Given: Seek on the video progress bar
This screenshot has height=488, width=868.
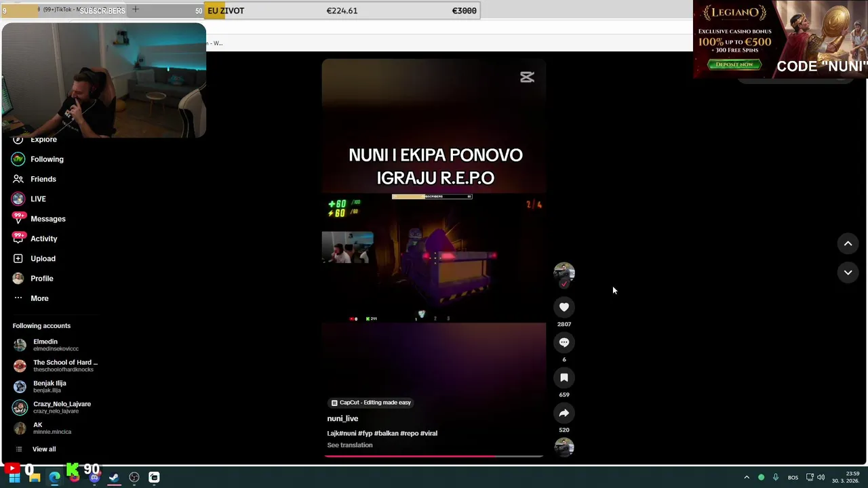Looking at the screenshot, I should [x=434, y=456].
